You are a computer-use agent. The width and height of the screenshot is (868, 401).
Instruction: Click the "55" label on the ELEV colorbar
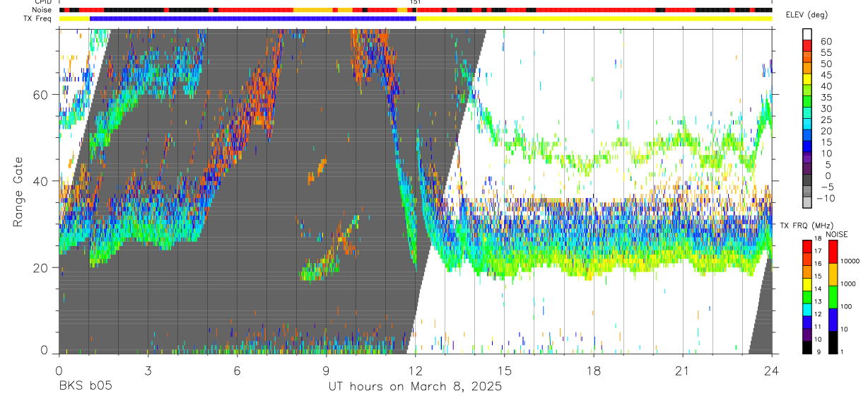pos(826,52)
